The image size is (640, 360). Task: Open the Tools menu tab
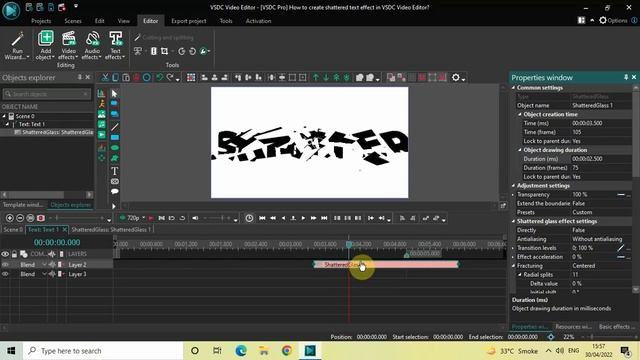pyautogui.click(x=226, y=21)
